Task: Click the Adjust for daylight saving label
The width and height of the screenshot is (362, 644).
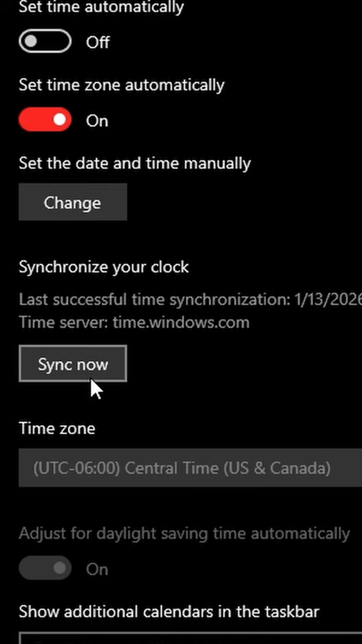Action: click(184, 533)
